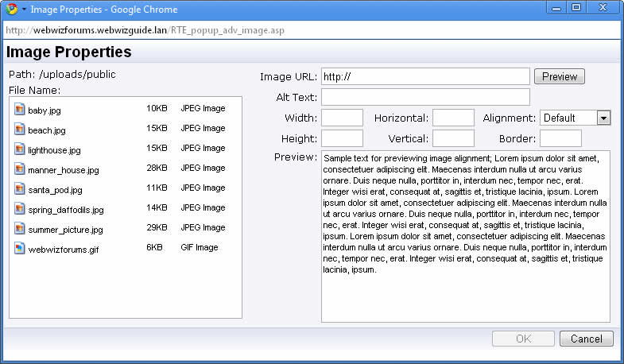Image resolution: width=624 pixels, height=364 pixels.
Task: Select the Width input box
Action: click(342, 118)
